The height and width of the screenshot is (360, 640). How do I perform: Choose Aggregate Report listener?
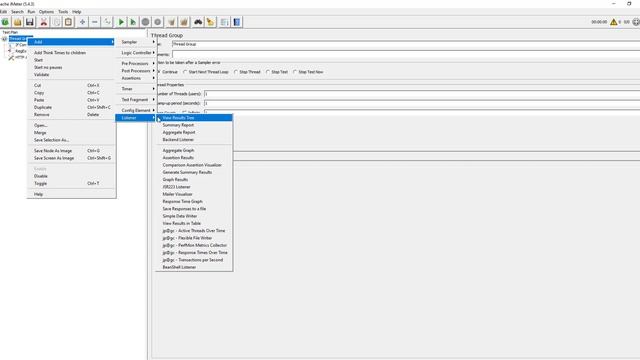point(194,132)
